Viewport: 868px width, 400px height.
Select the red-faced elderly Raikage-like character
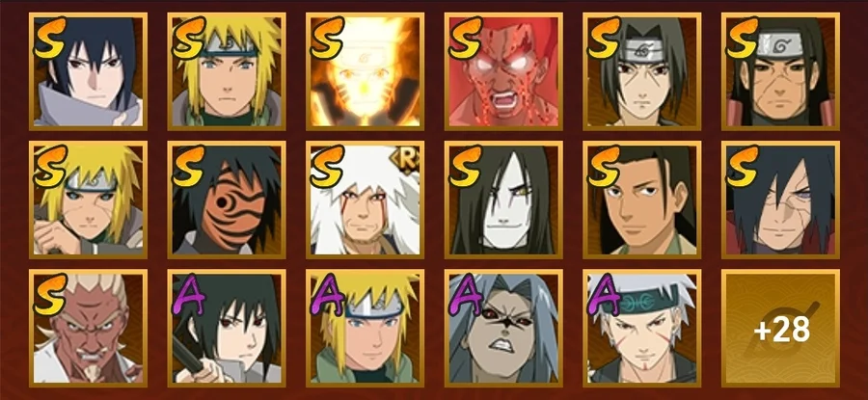[x=88, y=328]
